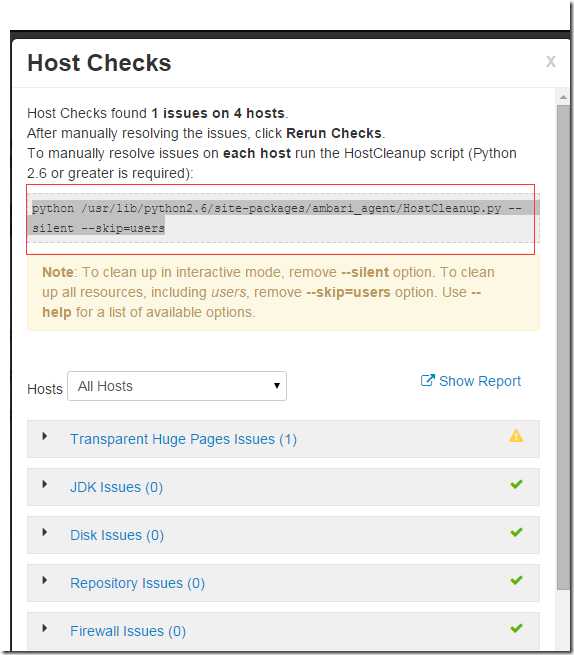Click the green checkmark beside Disk Issues
The height and width of the screenshot is (655, 574).
point(516,532)
